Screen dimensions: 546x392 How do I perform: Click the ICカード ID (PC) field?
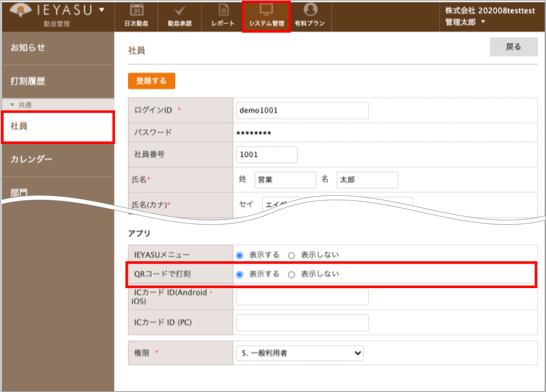click(302, 323)
